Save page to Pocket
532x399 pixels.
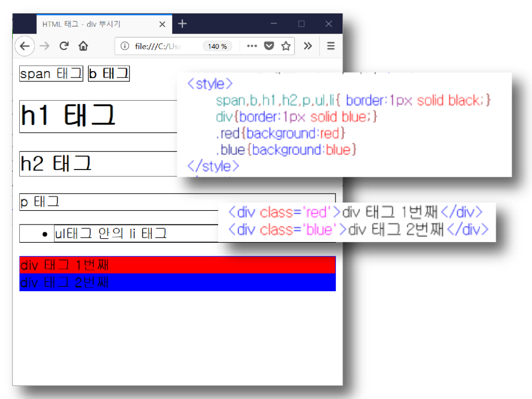tap(269, 46)
